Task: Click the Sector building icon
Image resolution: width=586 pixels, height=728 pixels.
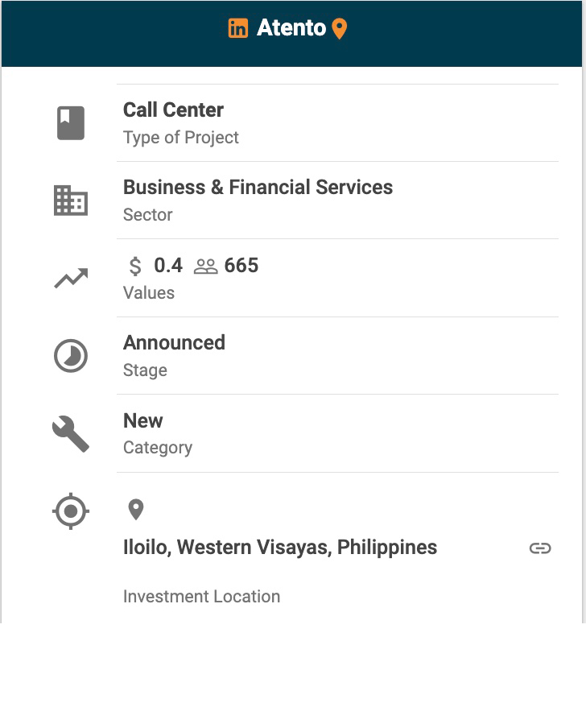Action: 71,201
